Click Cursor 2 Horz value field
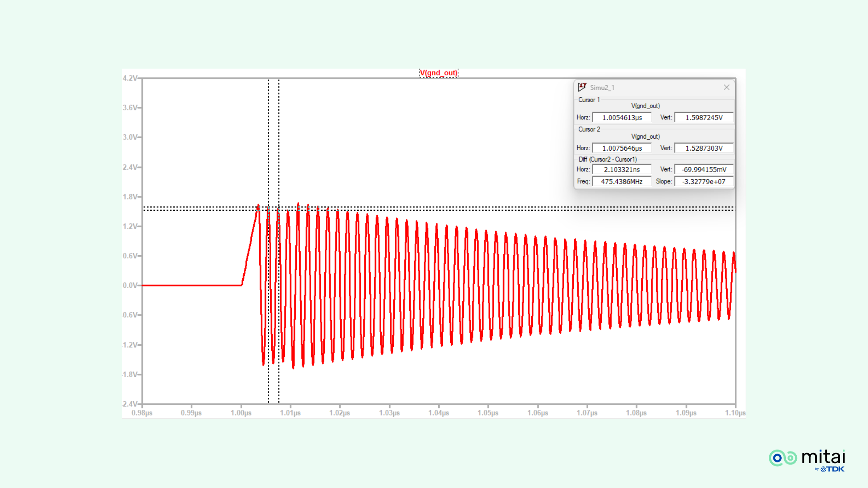 (622, 148)
